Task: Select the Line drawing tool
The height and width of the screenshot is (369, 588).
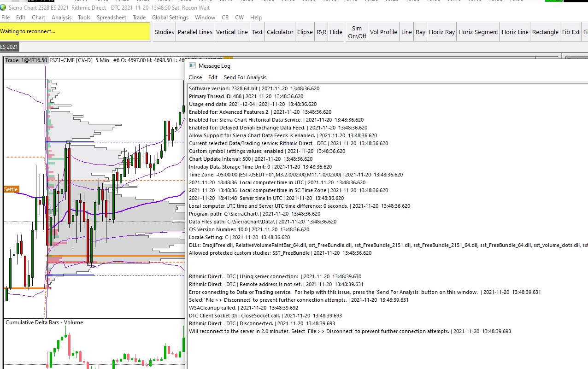Action: [406, 32]
